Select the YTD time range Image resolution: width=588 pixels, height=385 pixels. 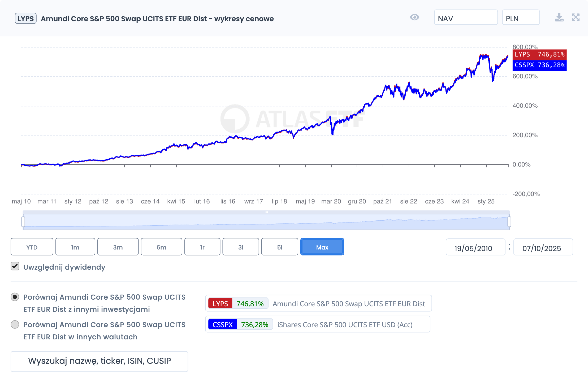click(32, 247)
